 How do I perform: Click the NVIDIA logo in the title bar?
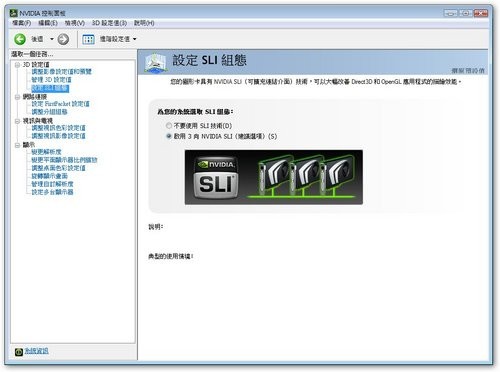click(13, 13)
